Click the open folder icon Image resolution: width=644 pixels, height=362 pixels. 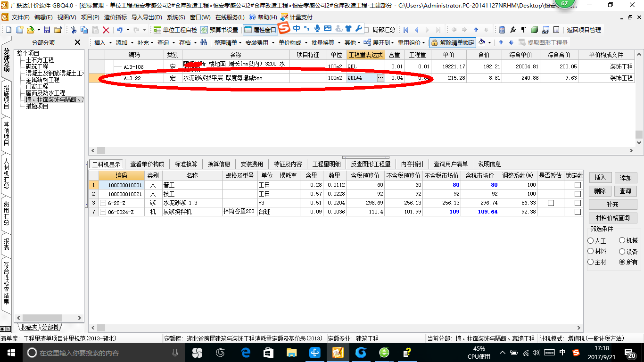pos(30,30)
